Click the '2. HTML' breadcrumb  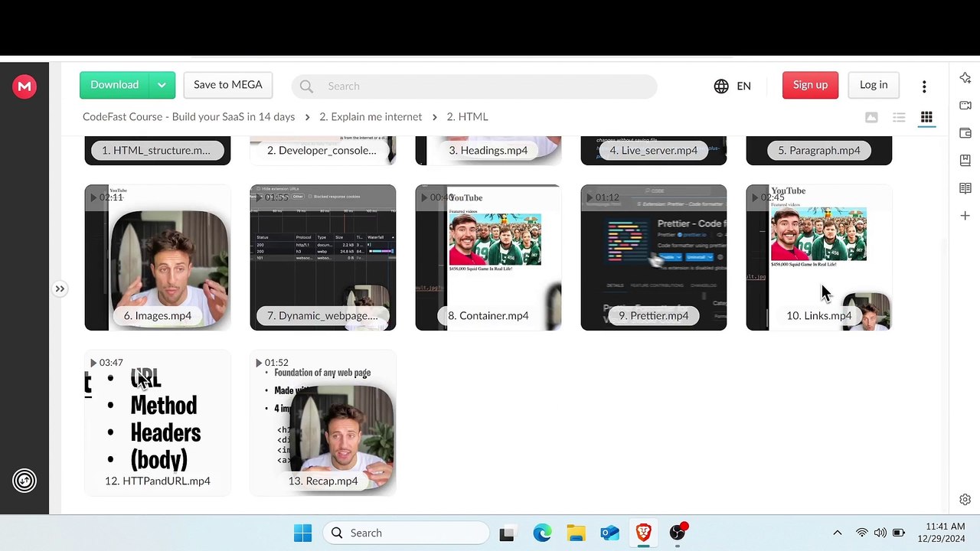pyautogui.click(x=467, y=117)
